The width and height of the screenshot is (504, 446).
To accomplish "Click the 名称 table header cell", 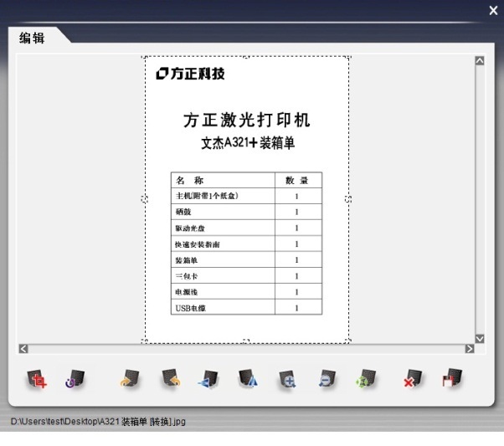I will pos(223,180).
